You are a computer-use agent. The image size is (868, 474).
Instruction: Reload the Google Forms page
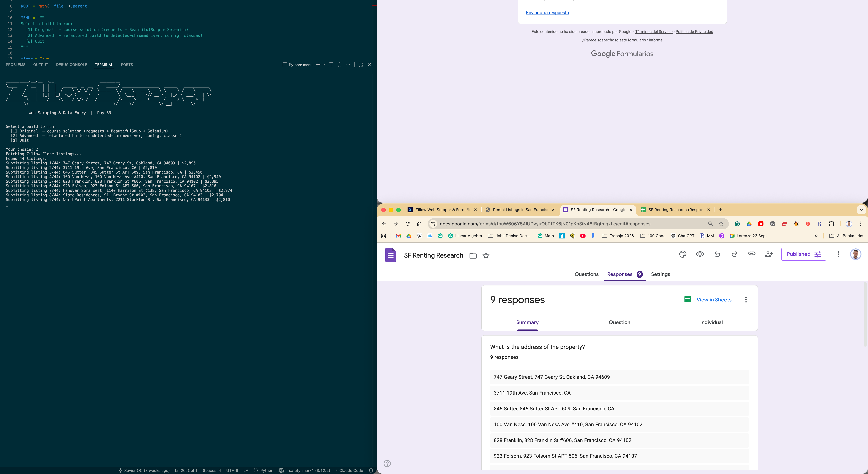tap(407, 224)
